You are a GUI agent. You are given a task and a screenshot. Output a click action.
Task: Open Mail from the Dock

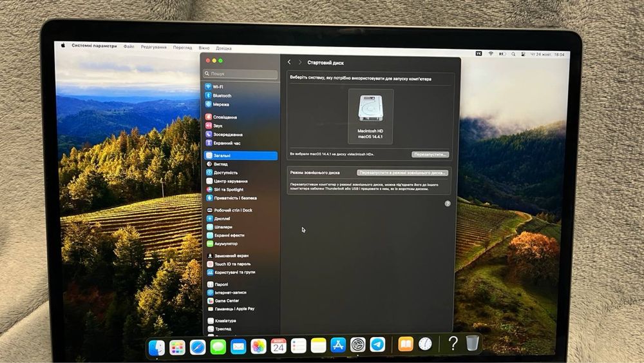(x=238, y=347)
